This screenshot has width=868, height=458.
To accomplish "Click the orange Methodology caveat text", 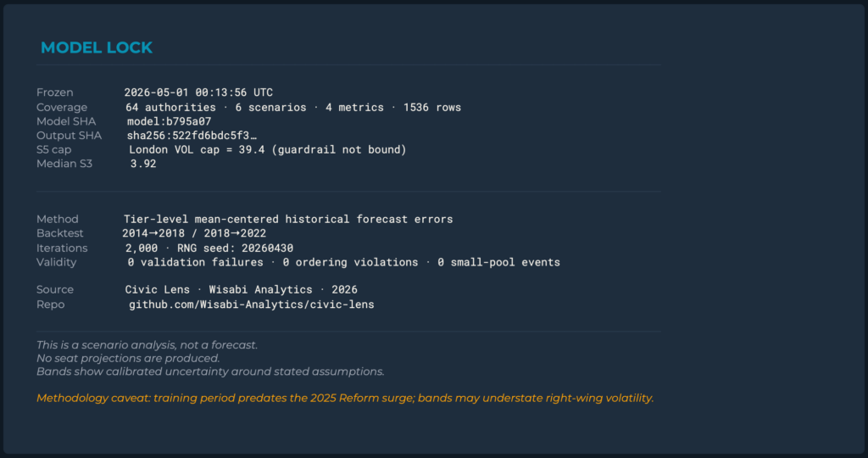I will click(345, 398).
